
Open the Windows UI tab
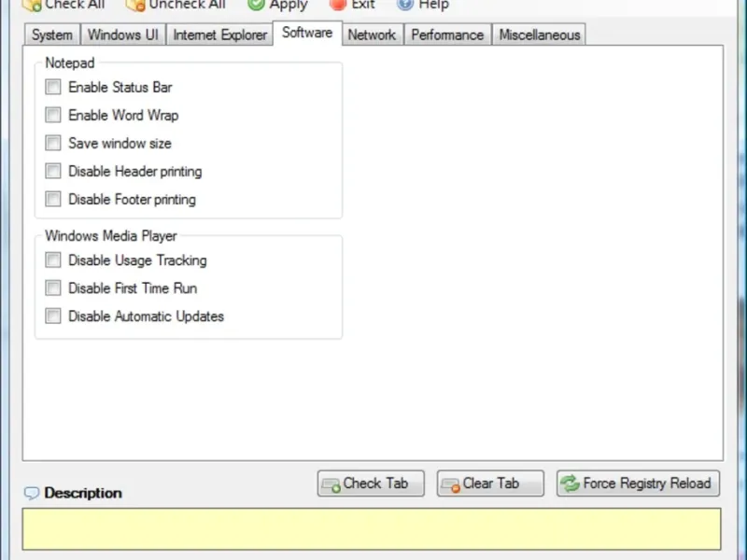click(x=123, y=35)
